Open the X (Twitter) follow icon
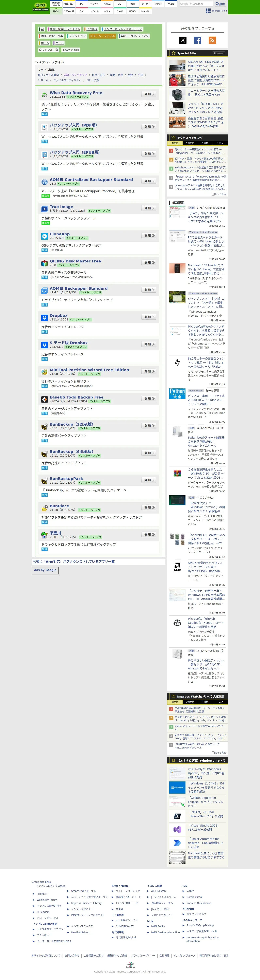This screenshot has width=260, height=980. [183, 40]
